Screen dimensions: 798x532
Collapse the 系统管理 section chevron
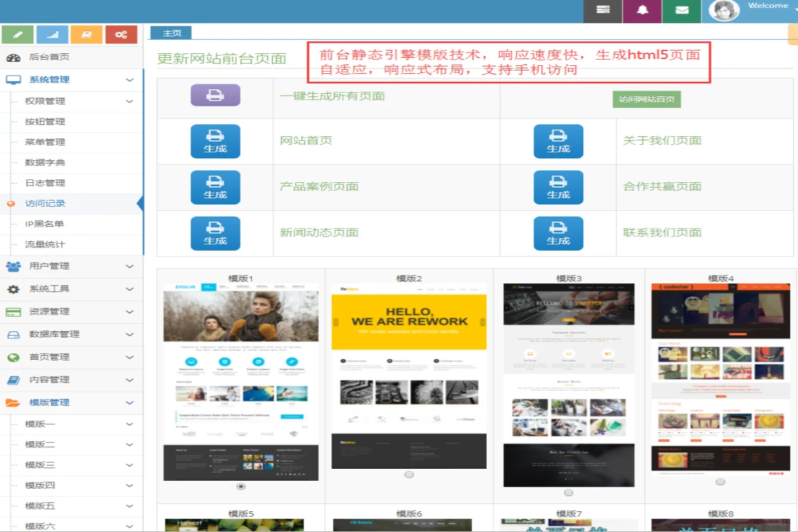coord(130,80)
